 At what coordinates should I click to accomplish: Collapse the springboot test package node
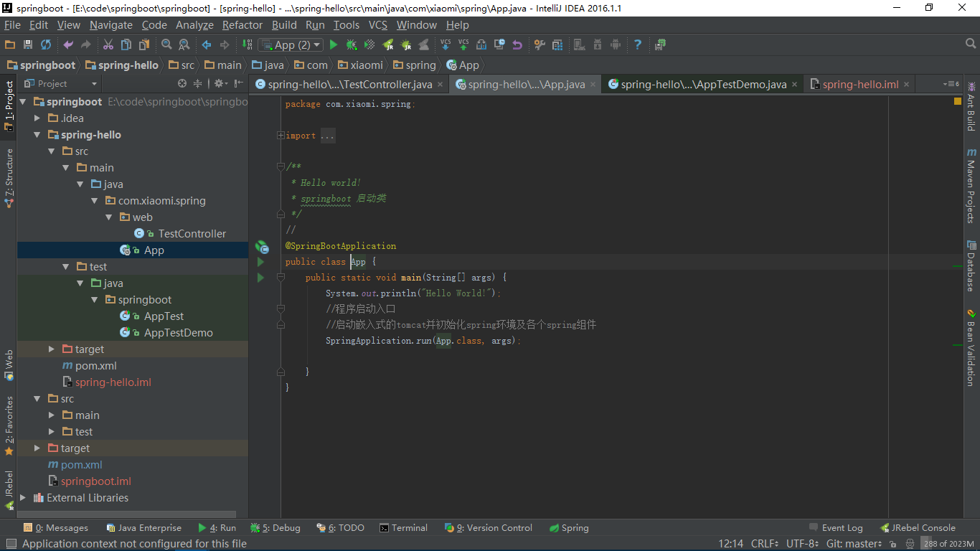click(x=94, y=300)
